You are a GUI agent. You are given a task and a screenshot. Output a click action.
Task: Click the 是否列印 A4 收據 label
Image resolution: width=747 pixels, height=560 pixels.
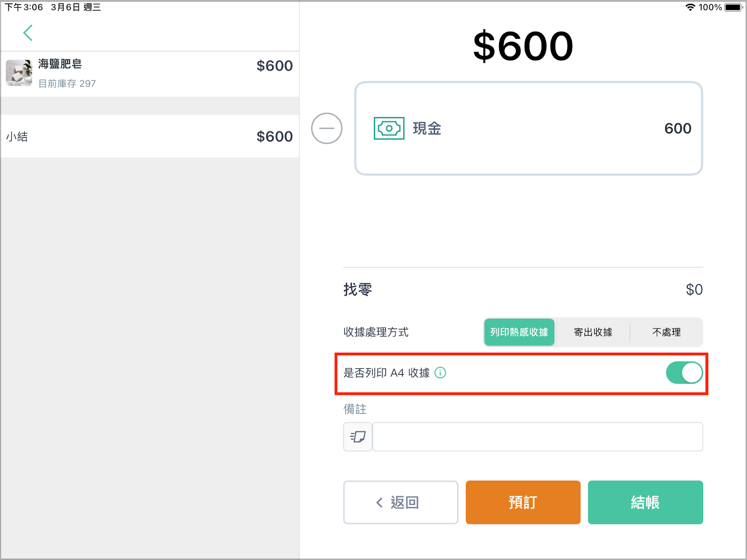coord(387,373)
